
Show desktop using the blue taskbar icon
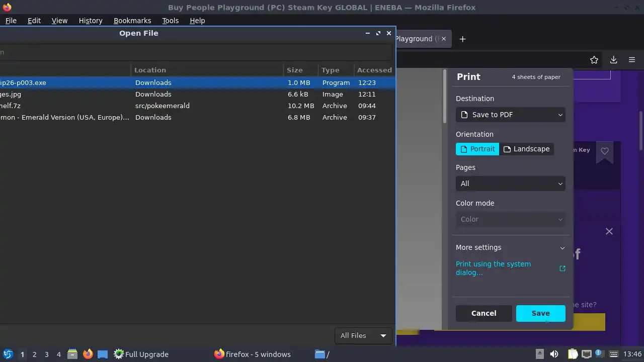click(x=103, y=354)
